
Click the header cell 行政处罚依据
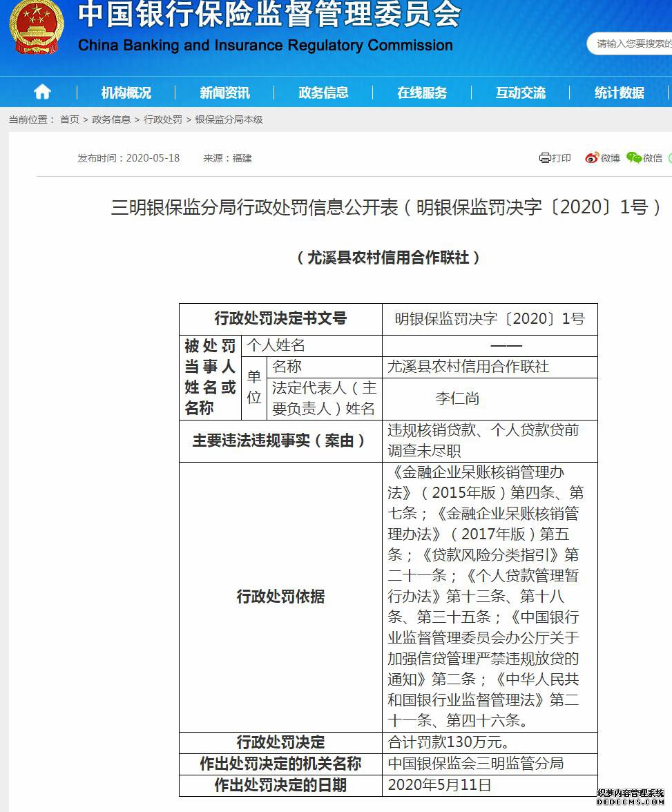[280, 597]
